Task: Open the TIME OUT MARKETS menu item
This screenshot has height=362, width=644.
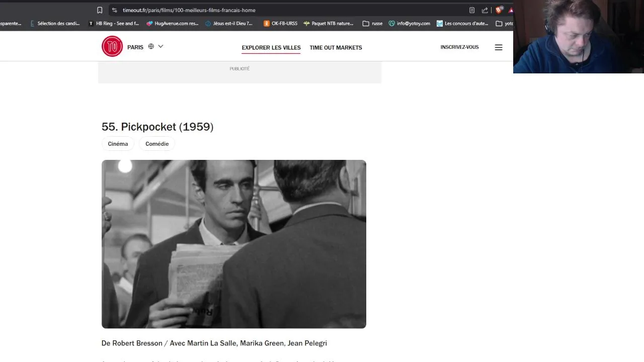Action: 336,48
